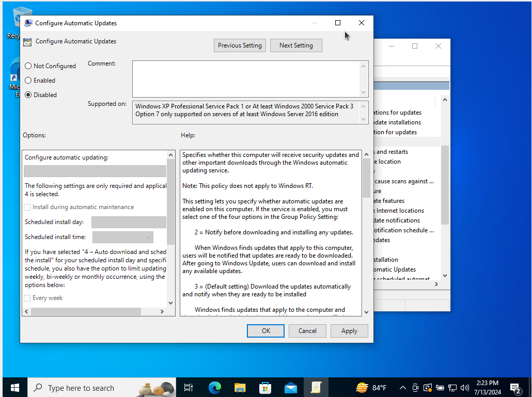The image size is (532, 397).
Task: Click Options panel scroll up arrow
Action: click(170, 155)
